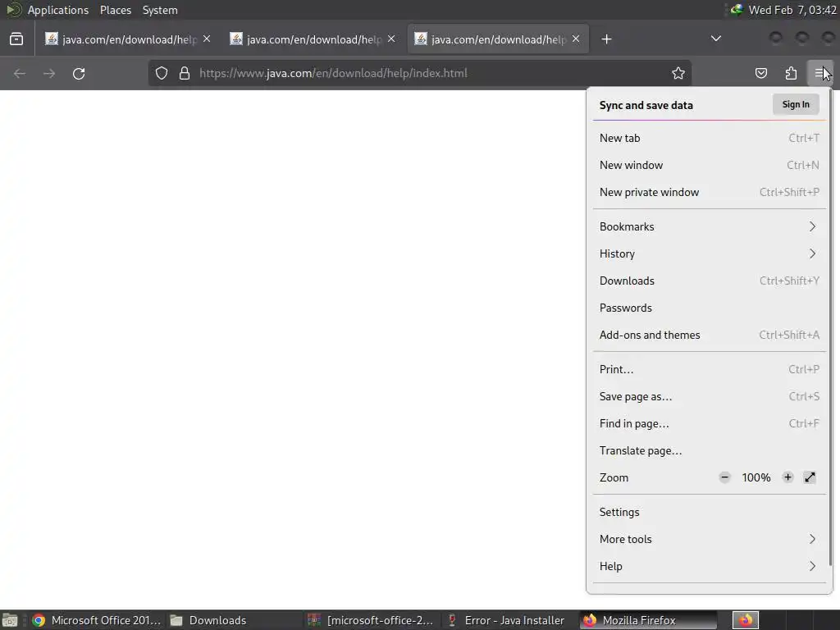Open a New private window

point(710,192)
